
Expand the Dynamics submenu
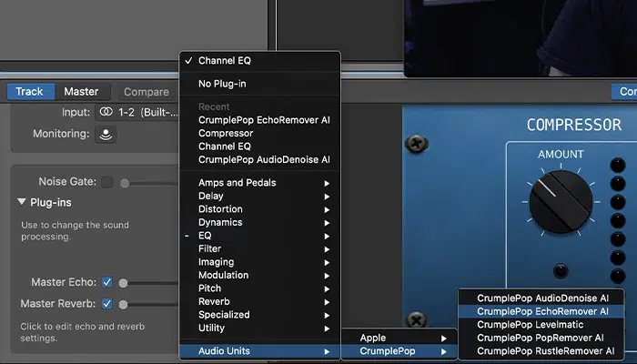coord(259,223)
